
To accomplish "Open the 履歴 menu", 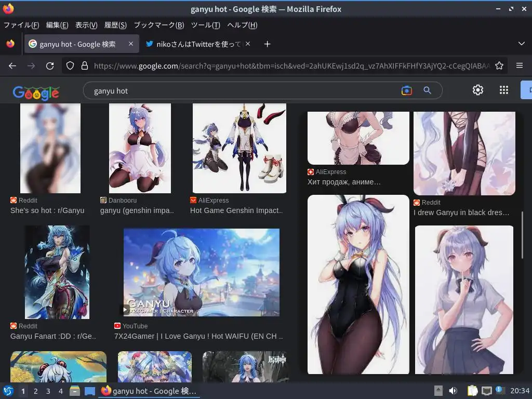I will [115, 25].
